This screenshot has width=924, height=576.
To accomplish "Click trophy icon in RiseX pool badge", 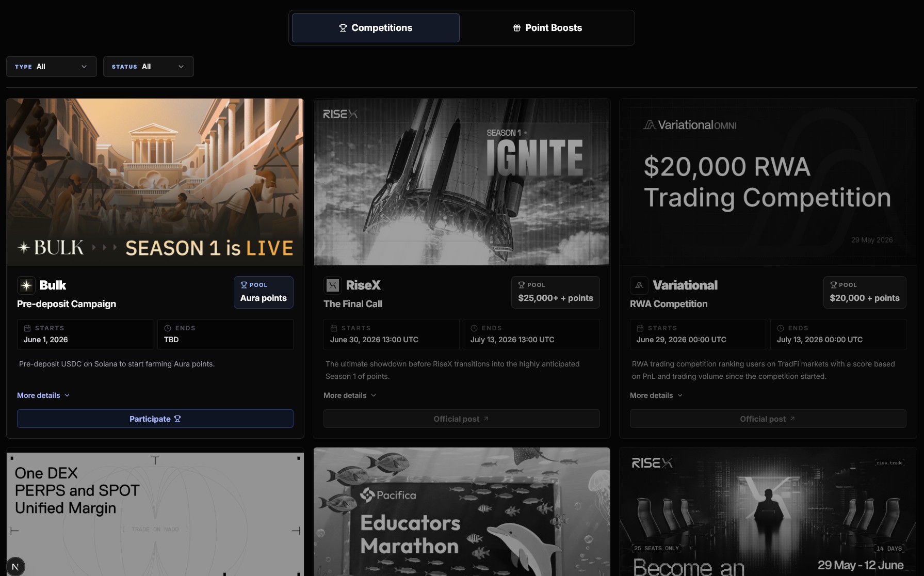I will coord(522,285).
